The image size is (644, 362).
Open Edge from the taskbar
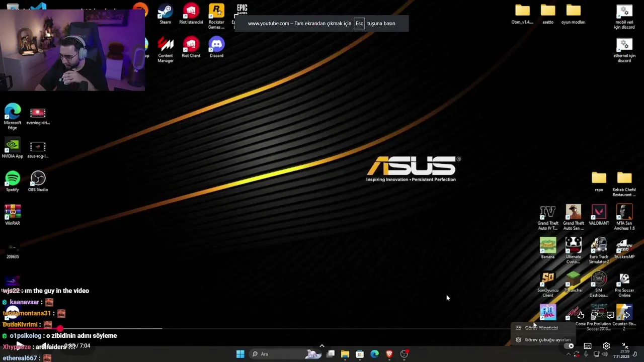374,354
